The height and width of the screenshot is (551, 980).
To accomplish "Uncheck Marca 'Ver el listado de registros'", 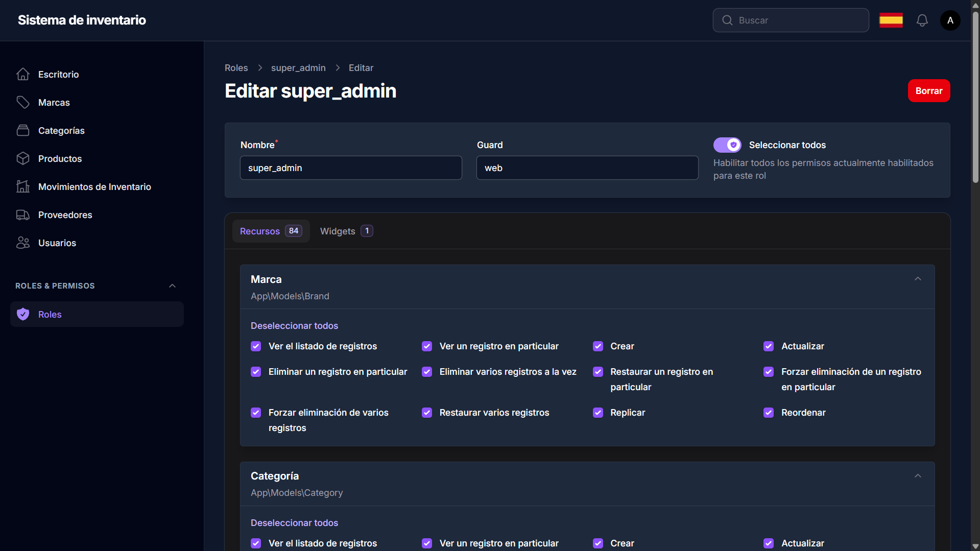I will (x=256, y=346).
